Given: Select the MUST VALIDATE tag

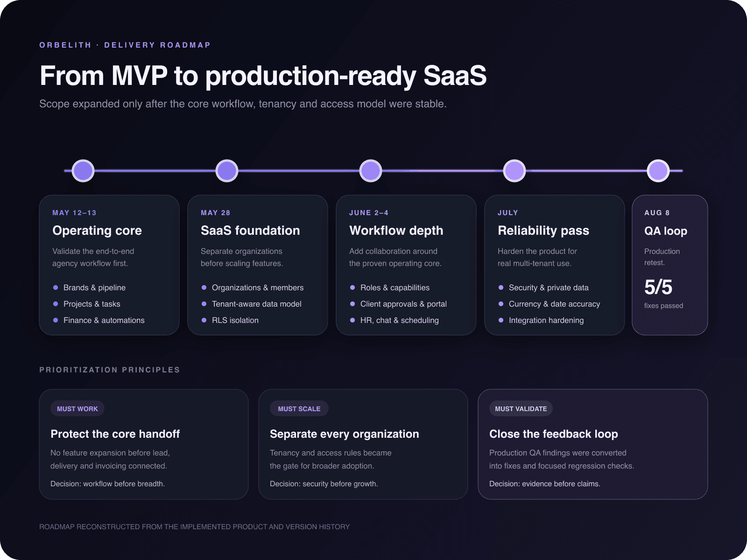Looking at the screenshot, I should [521, 409].
